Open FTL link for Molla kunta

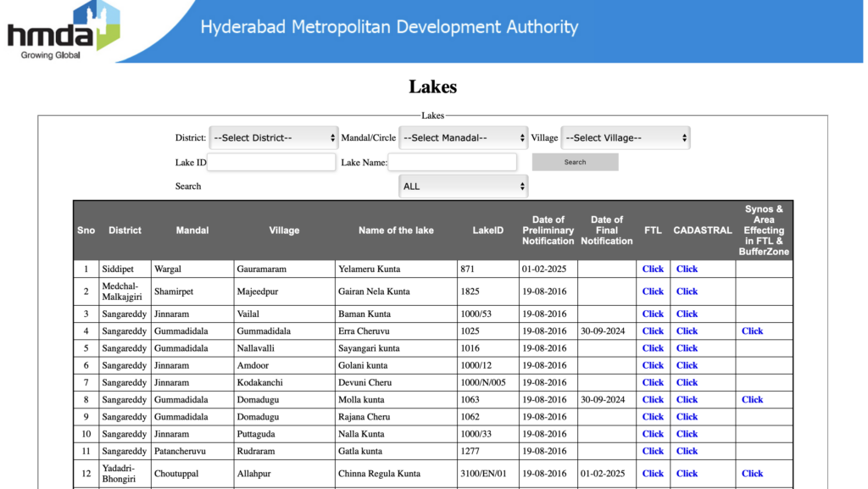click(x=653, y=399)
